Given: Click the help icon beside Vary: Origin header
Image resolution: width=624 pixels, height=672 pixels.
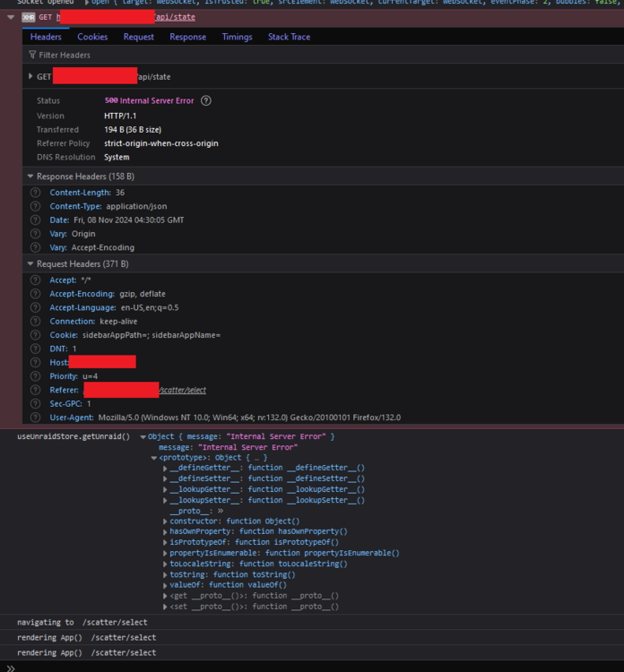Looking at the screenshot, I should tap(36, 234).
